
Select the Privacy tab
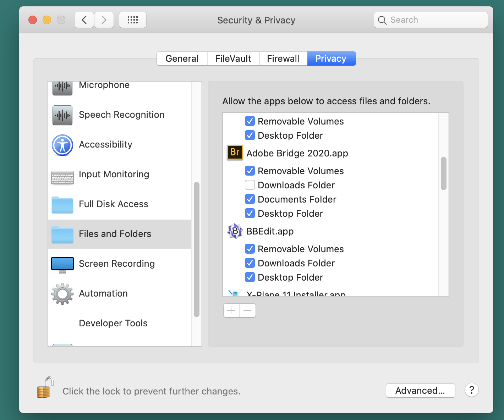coord(331,59)
